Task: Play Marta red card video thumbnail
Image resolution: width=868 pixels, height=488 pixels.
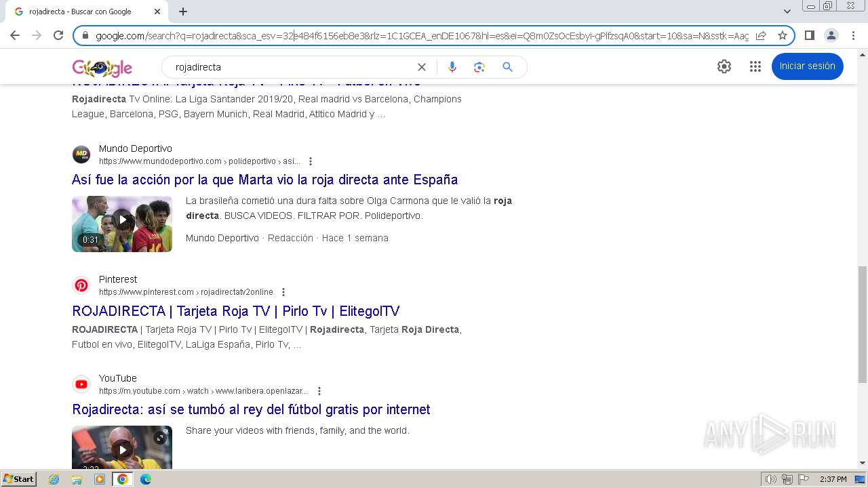Action: pyautogui.click(x=122, y=224)
